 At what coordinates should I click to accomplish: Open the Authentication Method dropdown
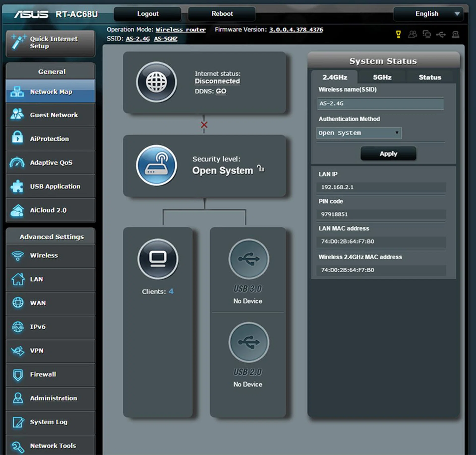[359, 133]
